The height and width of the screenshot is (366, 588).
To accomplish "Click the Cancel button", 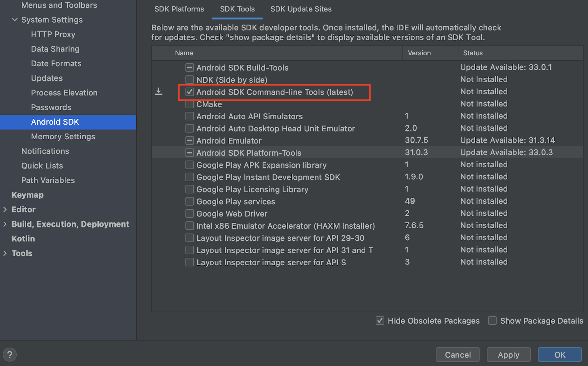I will (x=458, y=355).
